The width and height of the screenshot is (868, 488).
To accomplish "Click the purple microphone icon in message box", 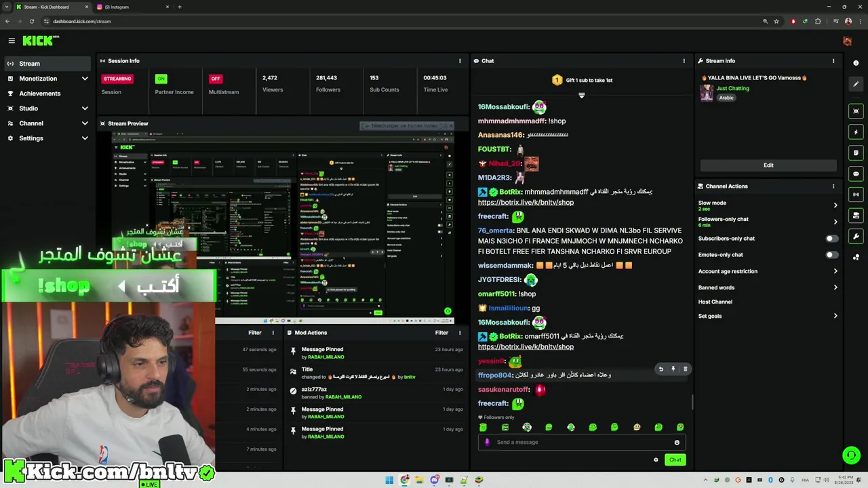I will 487,442.
